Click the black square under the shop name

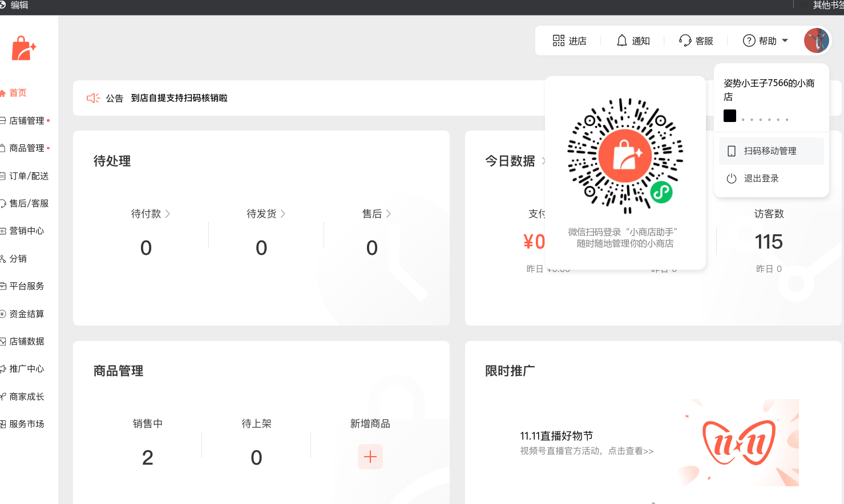click(730, 116)
